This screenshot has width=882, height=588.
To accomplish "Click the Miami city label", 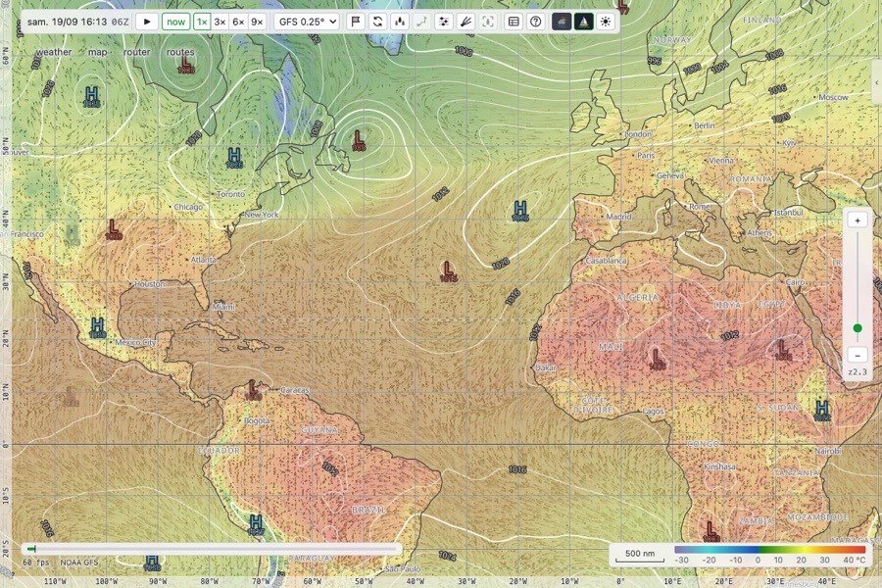I will (223, 307).
